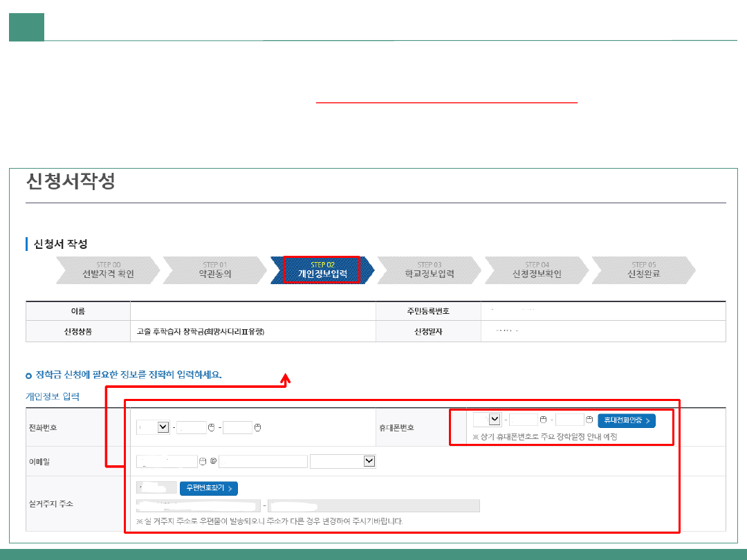Click mouse-input icon after telephone middle digits field
Image resolution: width=747 pixels, height=560 pixels.
point(212,428)
